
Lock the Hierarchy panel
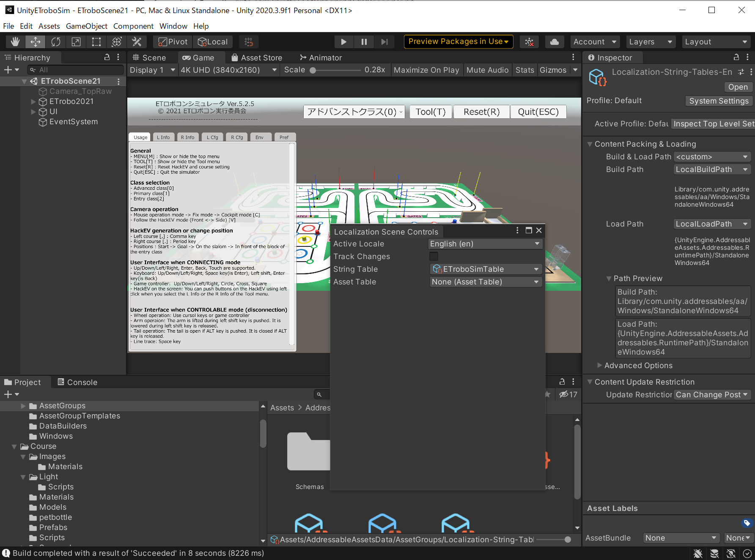coord(107,57)
